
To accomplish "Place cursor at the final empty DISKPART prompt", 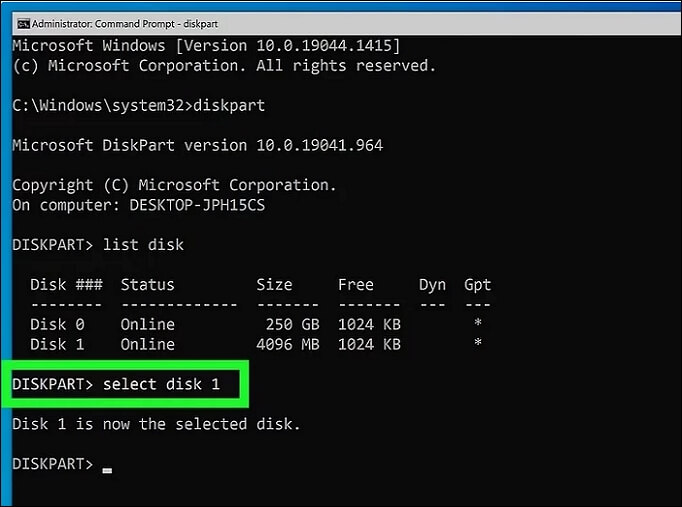I will 107,465.
